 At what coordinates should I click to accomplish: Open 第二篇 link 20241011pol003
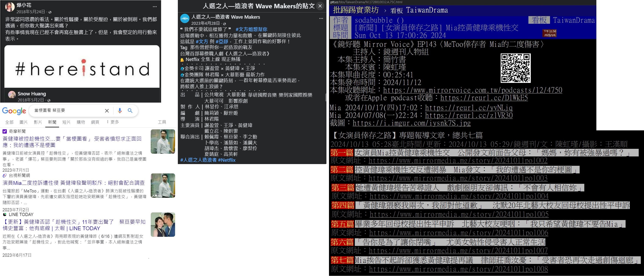[x=458, y=178]
